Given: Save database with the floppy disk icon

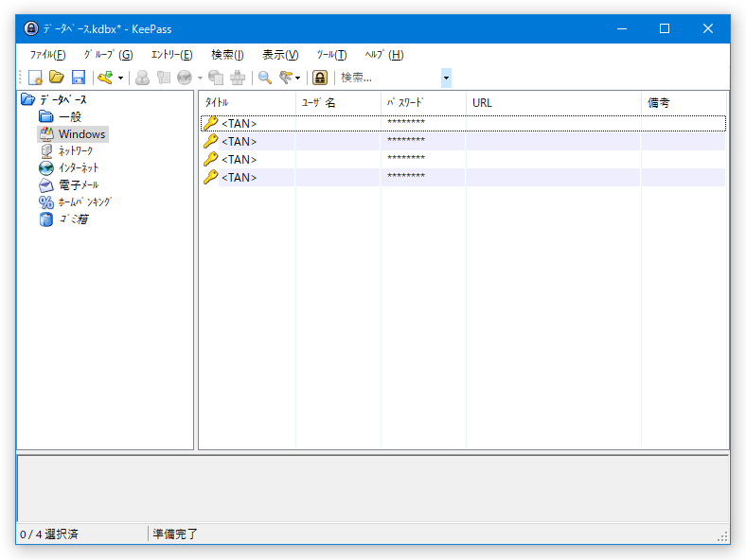Looking at the screenshot, I should pyautogui.click(x=78, y=77).
